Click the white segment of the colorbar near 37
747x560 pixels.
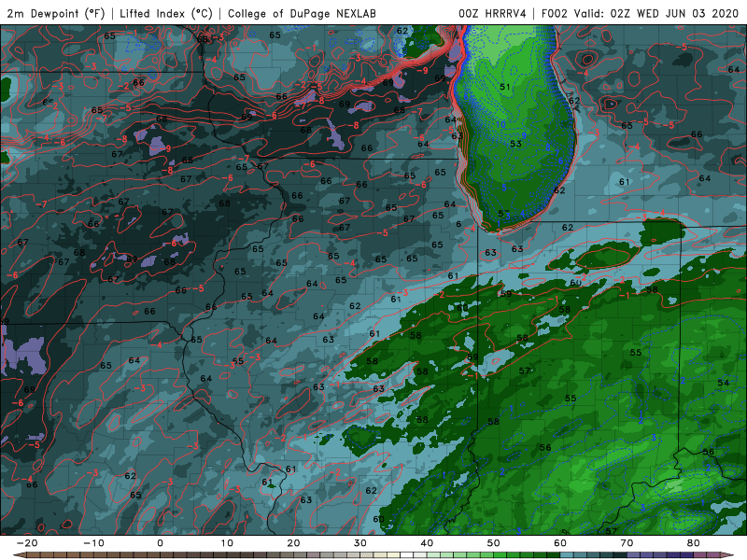407,555
